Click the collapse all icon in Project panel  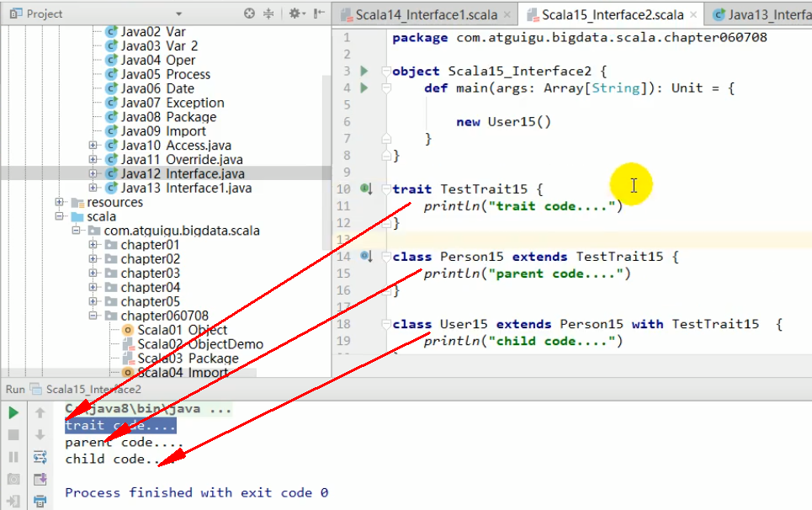pos(268,13)
